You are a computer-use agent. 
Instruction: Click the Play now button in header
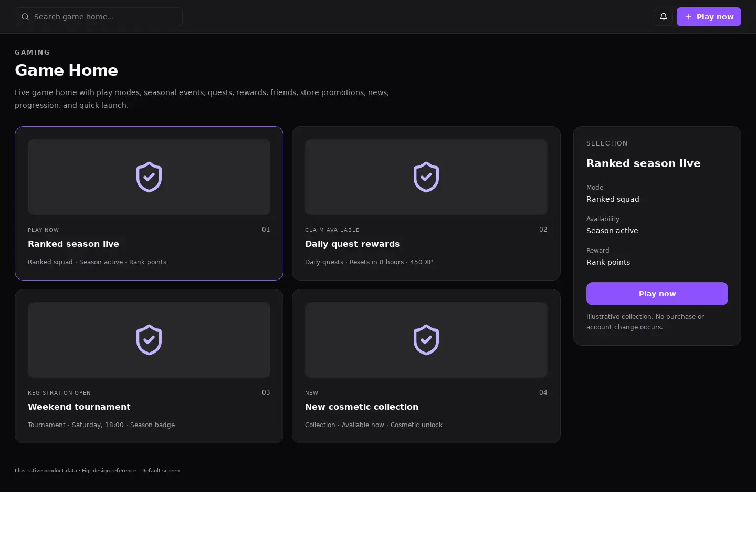point(709,17)
